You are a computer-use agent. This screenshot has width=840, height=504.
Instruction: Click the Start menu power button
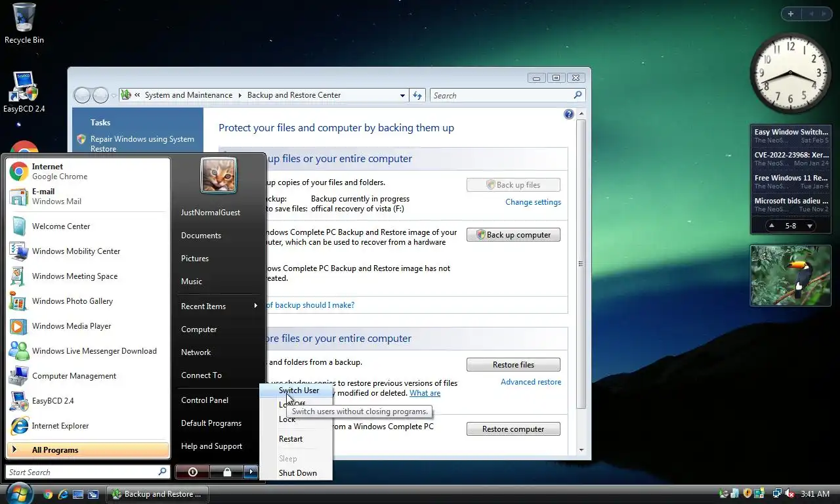click(192, 472)
